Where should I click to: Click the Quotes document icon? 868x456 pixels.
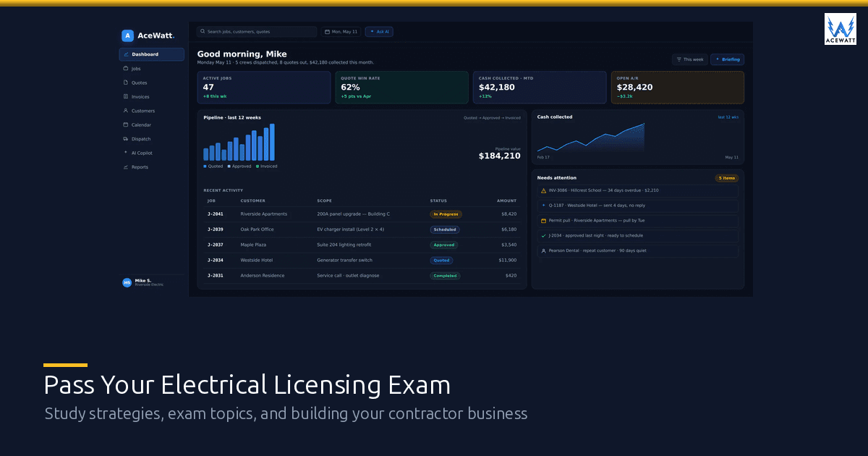click(126, 83)
